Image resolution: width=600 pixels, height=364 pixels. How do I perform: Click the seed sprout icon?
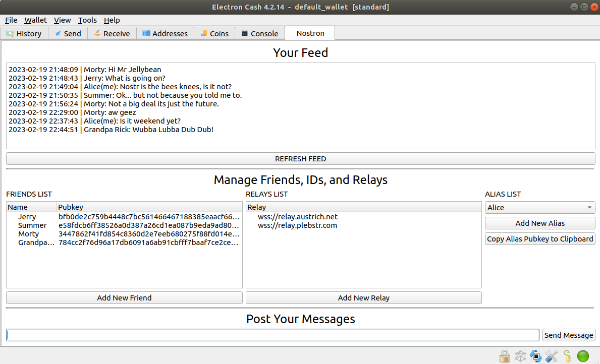567,356
